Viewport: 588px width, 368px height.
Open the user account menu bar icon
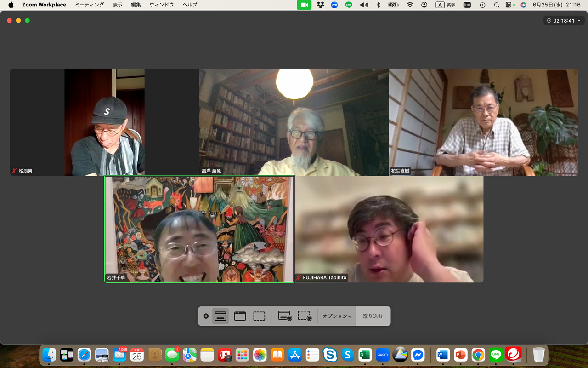tap(424, 5)
